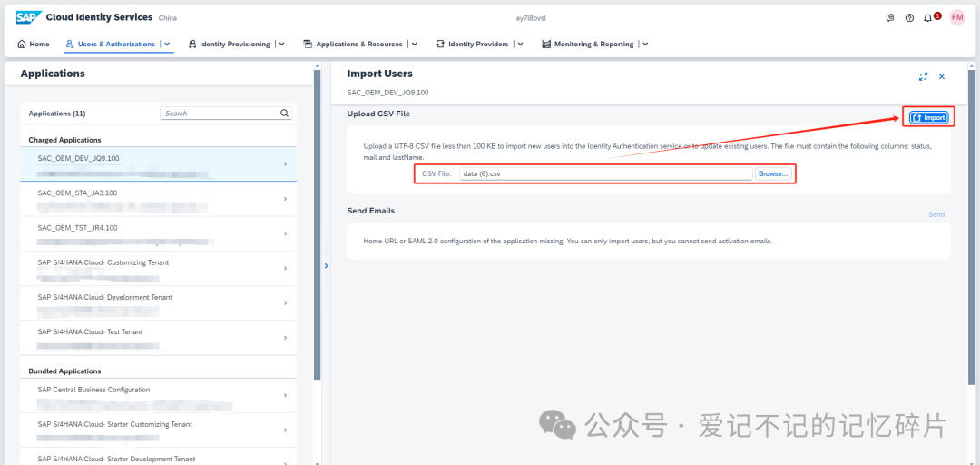This screenshot has height=465, width=980.
Task: Open the notifications bell
Action: (x=927, y=17)
